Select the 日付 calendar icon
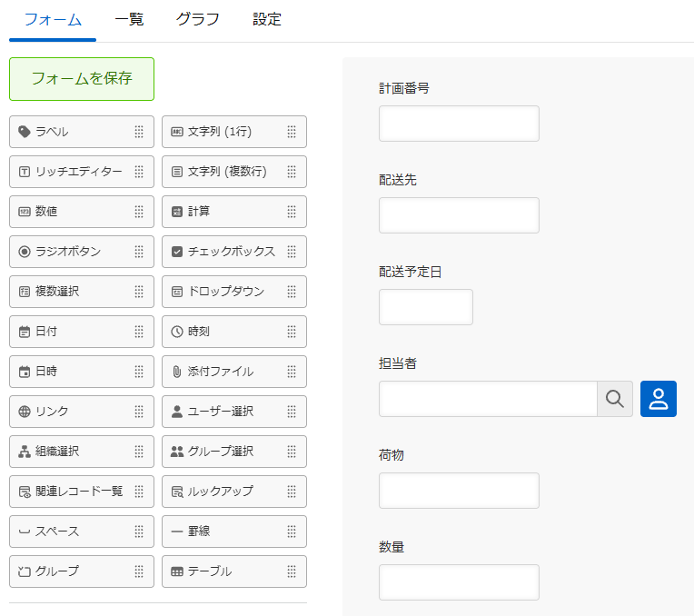Image resolution: width=694 pixels, height=616 pixels. click(x=25, y=332)
